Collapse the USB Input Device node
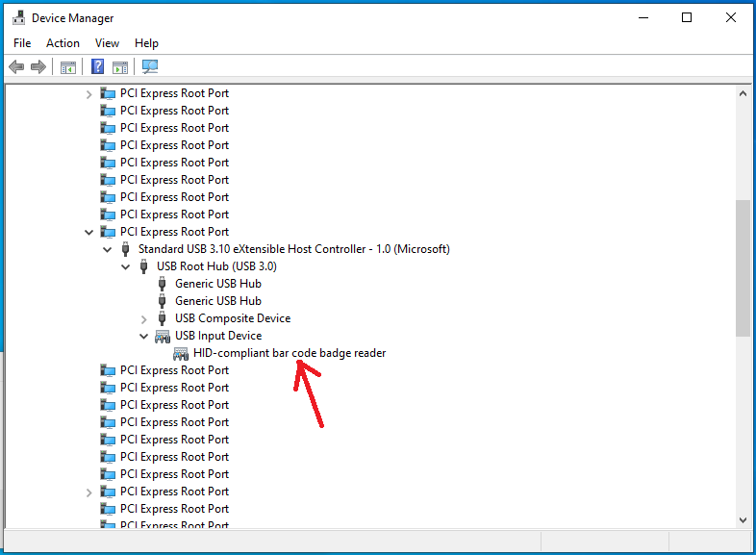 (143, 336)
